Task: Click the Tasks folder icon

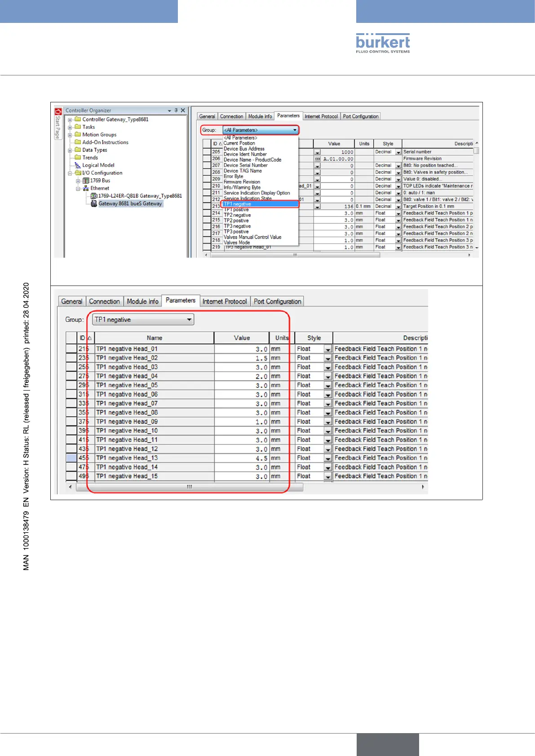Action: pos(78,127)
